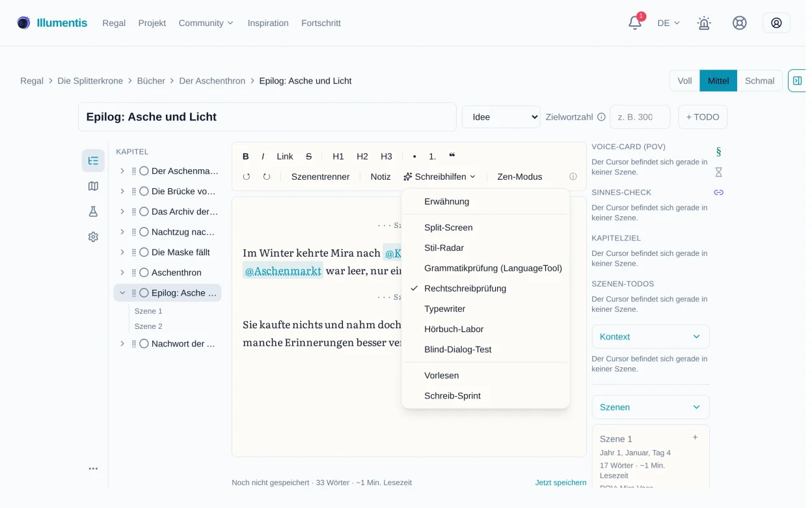Screen dimensions: 812x508
Task: Undo the last edit
Action: [247, 176]
